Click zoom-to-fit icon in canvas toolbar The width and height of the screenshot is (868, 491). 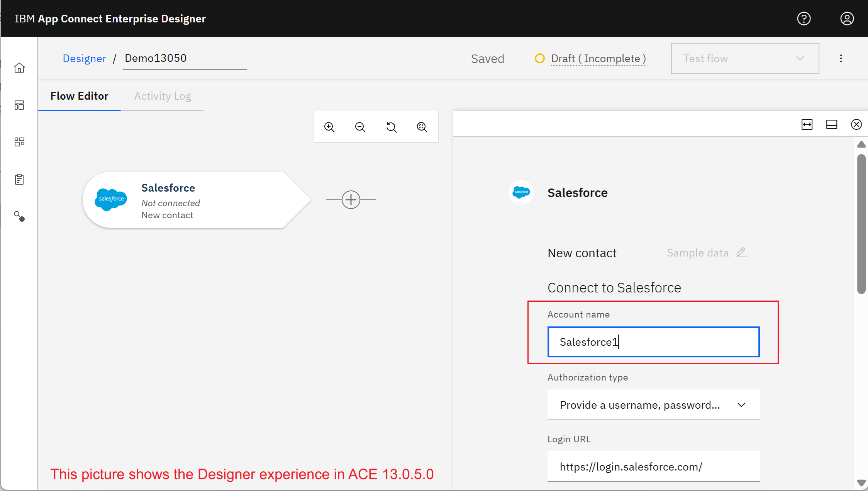coord(422,127)
